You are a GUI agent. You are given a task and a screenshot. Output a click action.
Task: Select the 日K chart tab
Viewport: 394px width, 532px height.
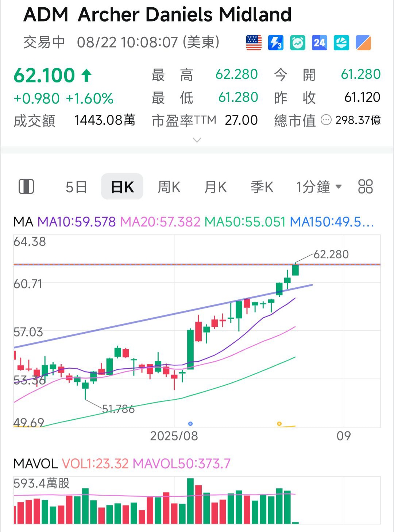[122, 187]
